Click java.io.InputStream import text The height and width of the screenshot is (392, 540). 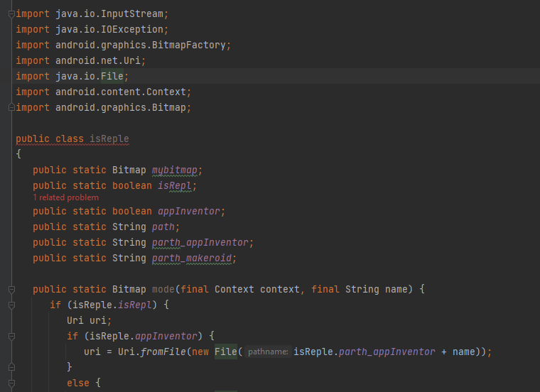[109, 13]
